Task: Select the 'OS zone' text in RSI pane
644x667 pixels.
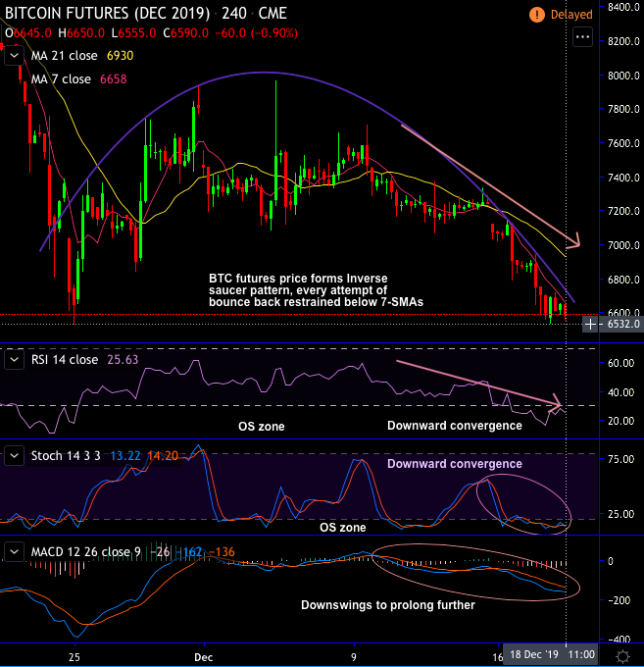Action: pos(261,427)
